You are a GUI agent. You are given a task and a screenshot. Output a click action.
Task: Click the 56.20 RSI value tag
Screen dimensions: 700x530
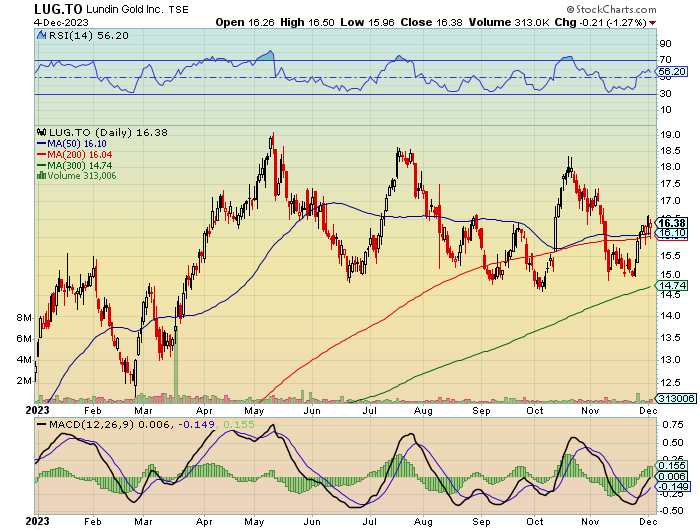[x=672, y=71]
